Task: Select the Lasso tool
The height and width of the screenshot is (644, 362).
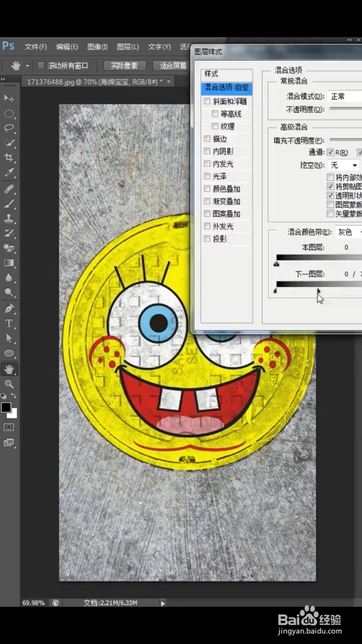Action: pyautogui.click(x=9, y=128)
